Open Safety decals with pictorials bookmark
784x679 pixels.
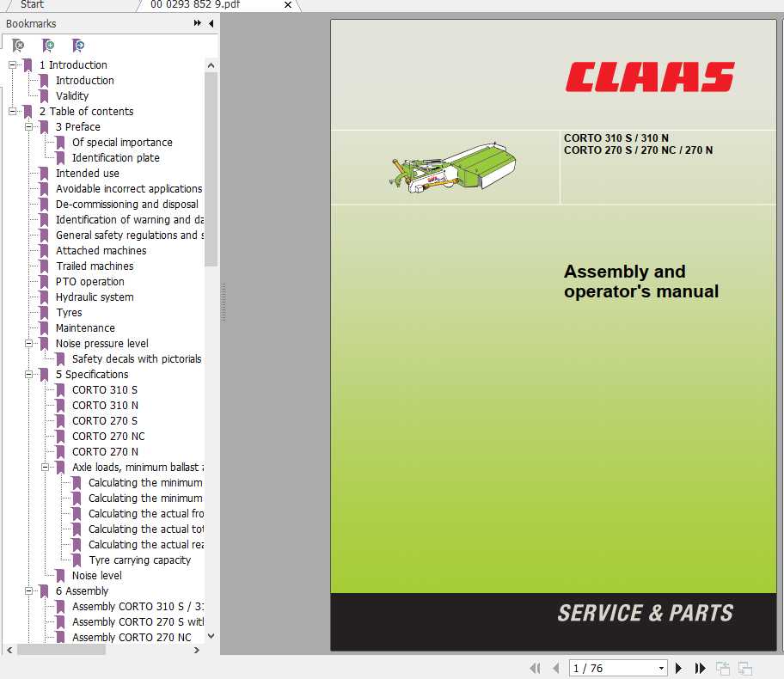click(137, 359)
